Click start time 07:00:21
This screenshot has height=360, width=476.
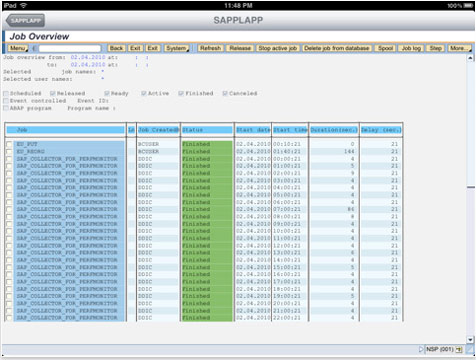tap(287, 209)
